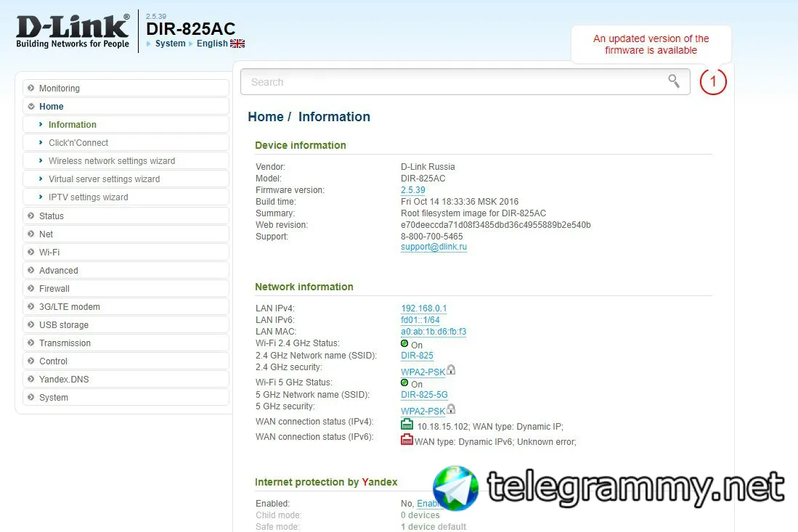Click the Wi-Fi 5 GHz green status indicator
Image resolution: width=798 pixels, height=532 pixels.
click(404, 382)
